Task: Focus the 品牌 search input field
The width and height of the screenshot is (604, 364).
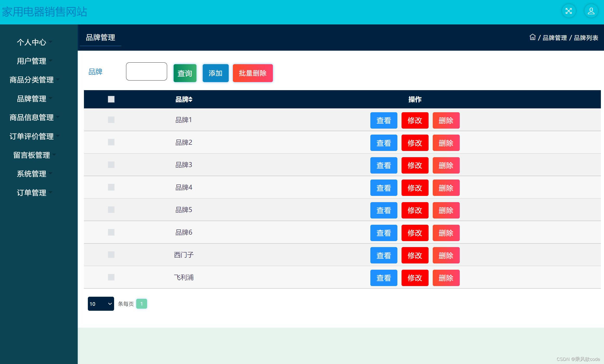Action: (x=146, y=71)
